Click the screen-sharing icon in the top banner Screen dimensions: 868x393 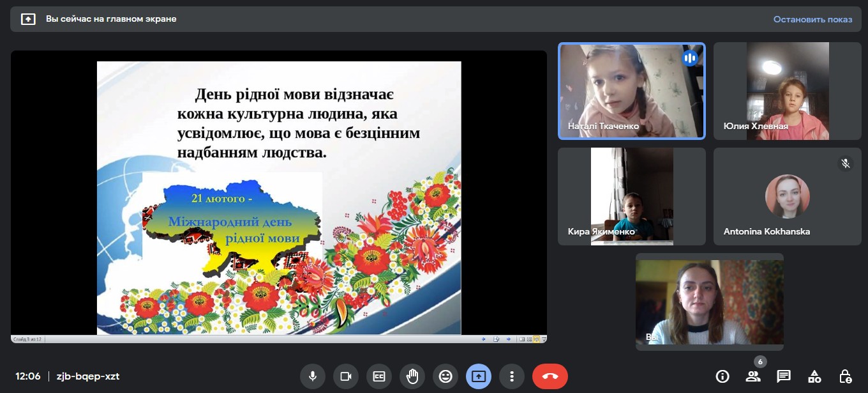click(x=28, y=19)
